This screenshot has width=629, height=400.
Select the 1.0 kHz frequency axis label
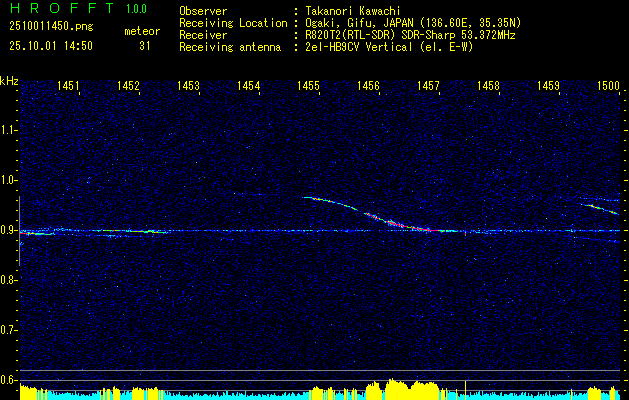(x=9, y=180)
